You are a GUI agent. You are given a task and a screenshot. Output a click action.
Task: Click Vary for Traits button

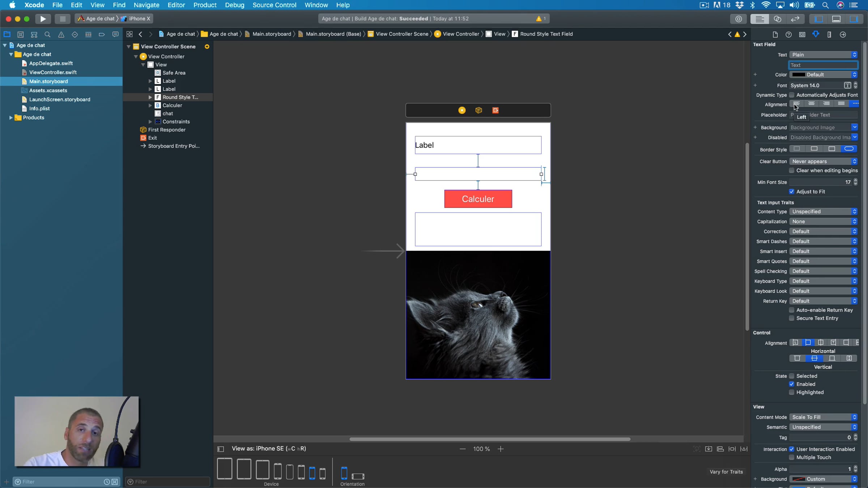(726, 472)
